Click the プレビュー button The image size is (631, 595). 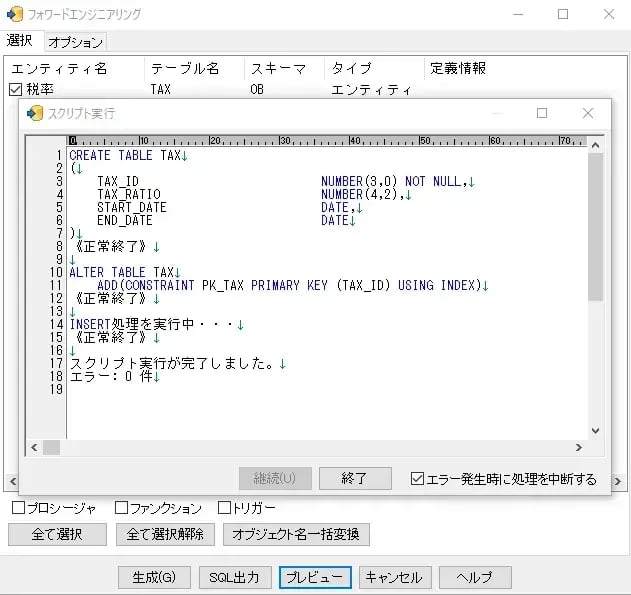click(314, 577)
